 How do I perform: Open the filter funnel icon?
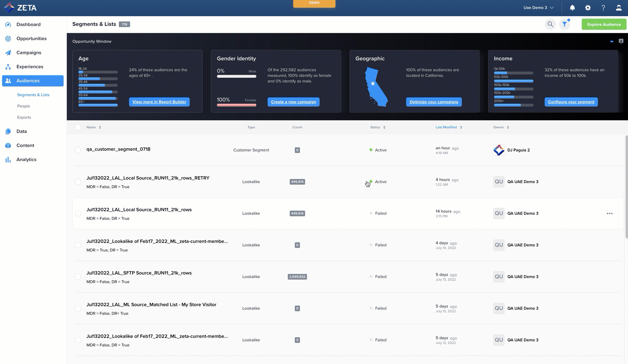pos(564,24)
